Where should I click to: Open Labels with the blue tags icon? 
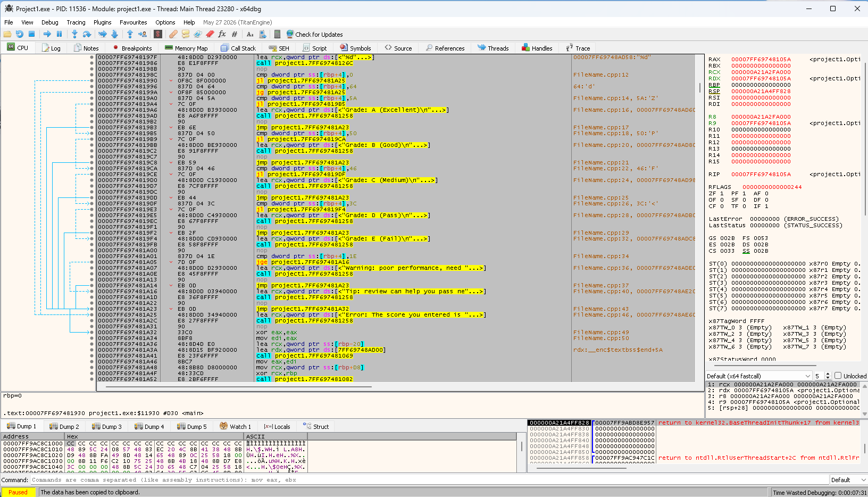click(197, 34)
